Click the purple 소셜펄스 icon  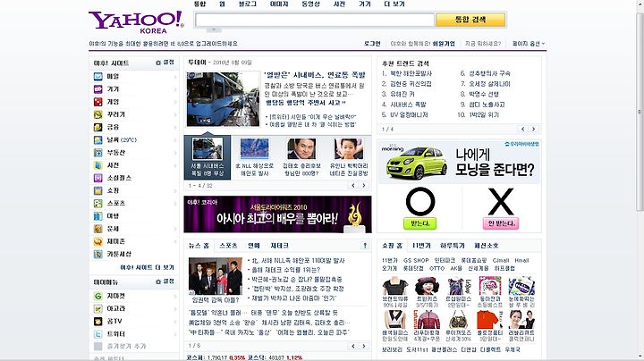tap(98, 178)
